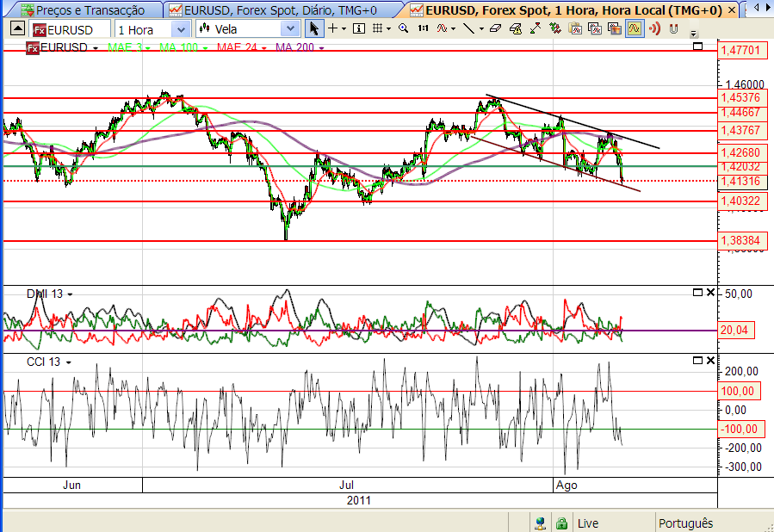
Task: Click the 1,47701 price level label
Action: click(742, 50)
